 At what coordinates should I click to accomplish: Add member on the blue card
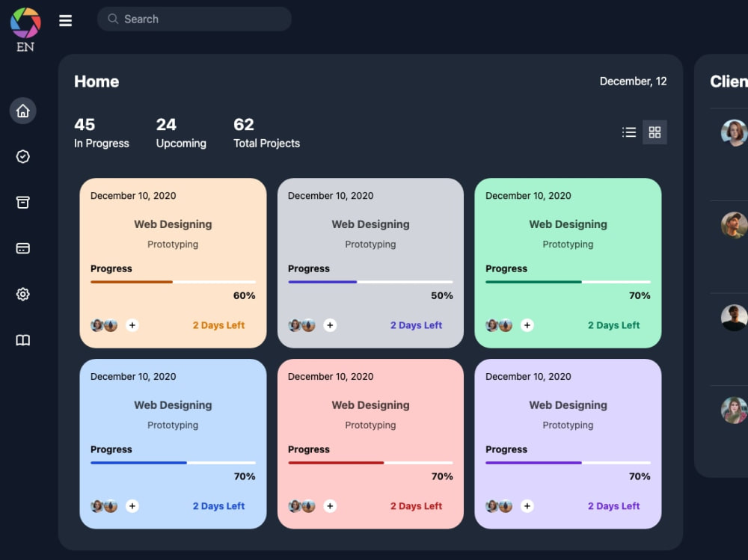coord(132,505)
